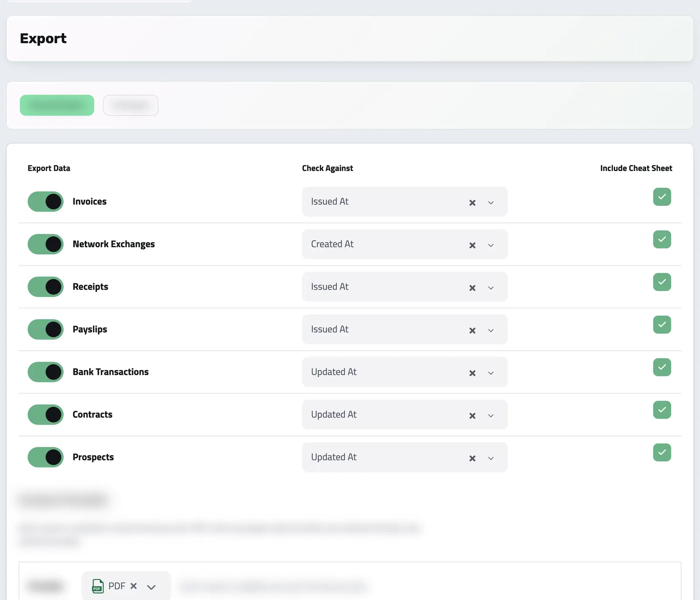Expand the Invoices Check Against dropdown arrow
Viewport: 700px width, 600px height.
491,202
